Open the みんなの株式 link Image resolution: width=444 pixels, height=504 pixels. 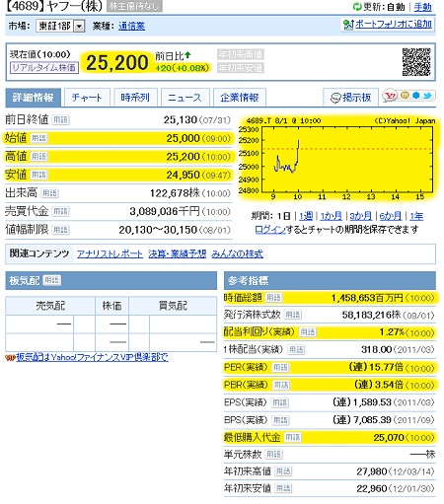pos(237,253)
